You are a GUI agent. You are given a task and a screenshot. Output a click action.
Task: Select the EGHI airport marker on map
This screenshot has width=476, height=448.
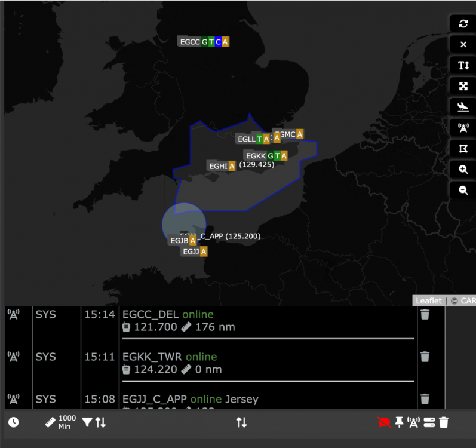click(x=217, y=166)
